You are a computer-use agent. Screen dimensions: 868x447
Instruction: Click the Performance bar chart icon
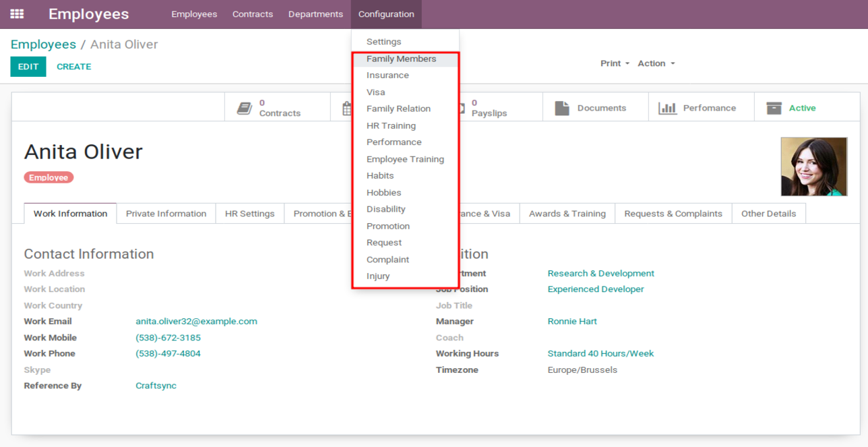pos(667,108)
